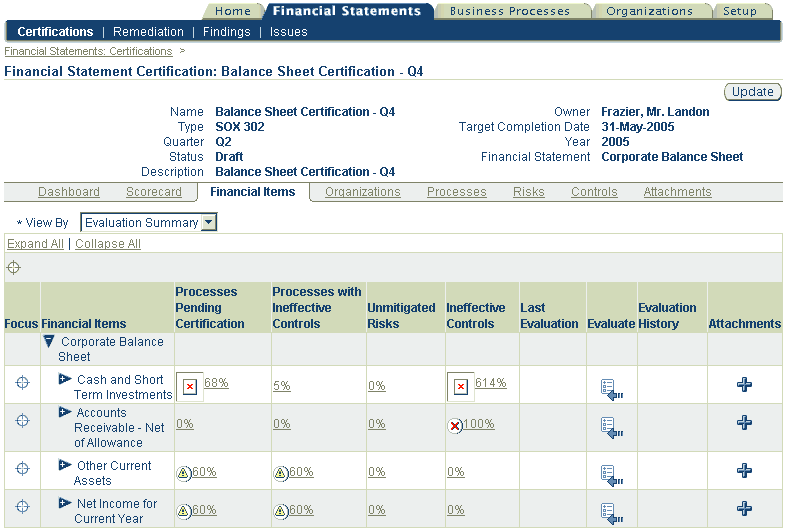Image resolution: width=788 pixels, height=530 pixels.
Task: Open Remediation in the subnavigation bar
Action: (148, 32)
